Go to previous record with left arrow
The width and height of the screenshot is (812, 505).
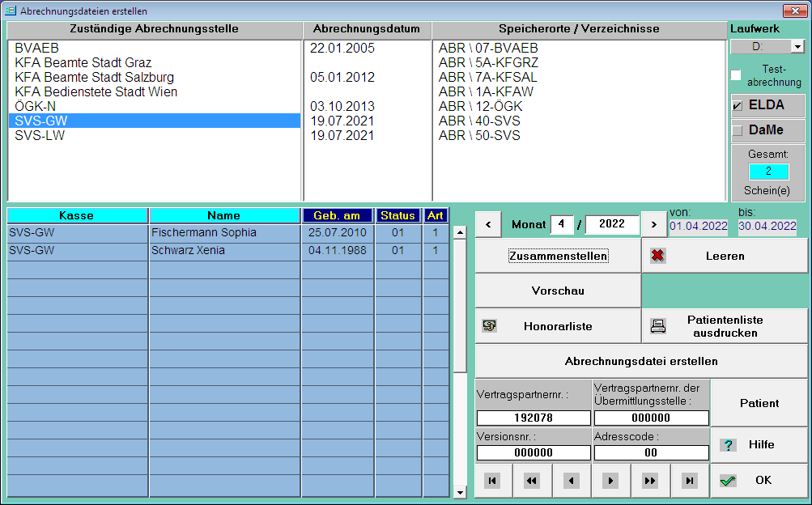pos(572,481)
